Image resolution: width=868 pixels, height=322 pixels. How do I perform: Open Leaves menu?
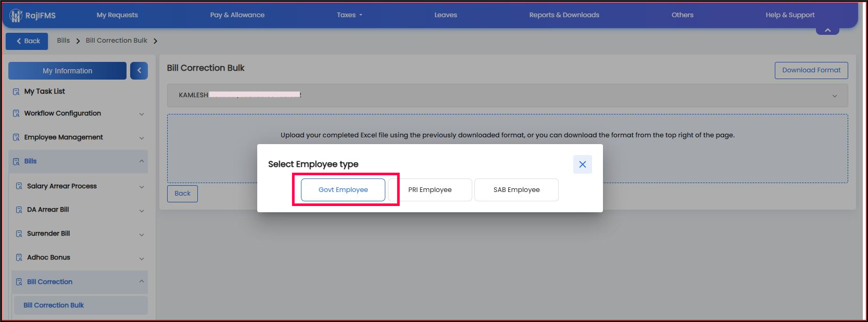(446, 15)
